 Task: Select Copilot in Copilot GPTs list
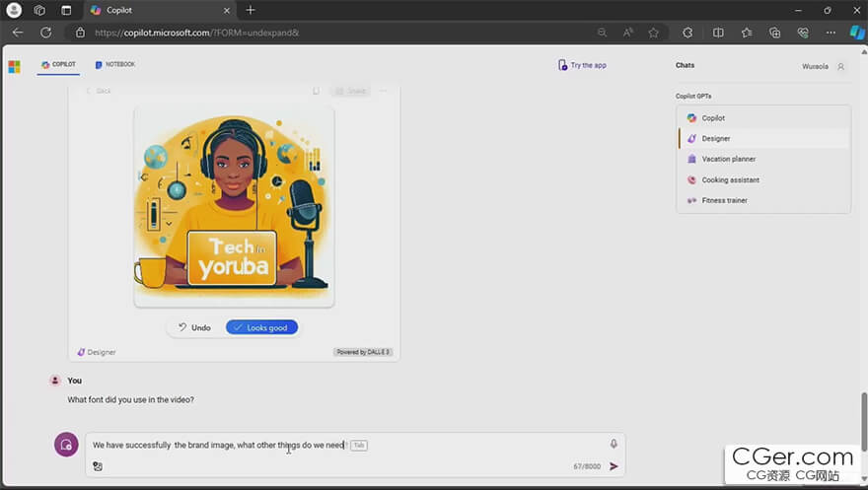763,117
